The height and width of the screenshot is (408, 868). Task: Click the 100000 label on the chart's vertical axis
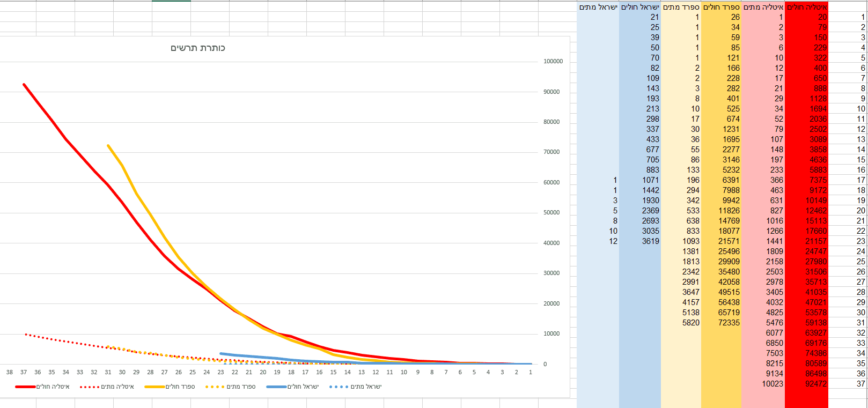point(553,62)
